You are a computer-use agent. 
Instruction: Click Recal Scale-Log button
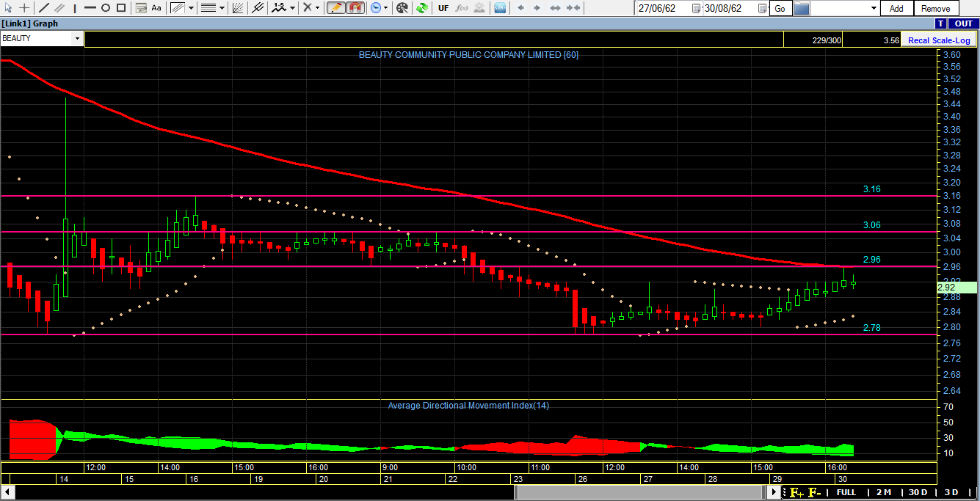point(939,40)
